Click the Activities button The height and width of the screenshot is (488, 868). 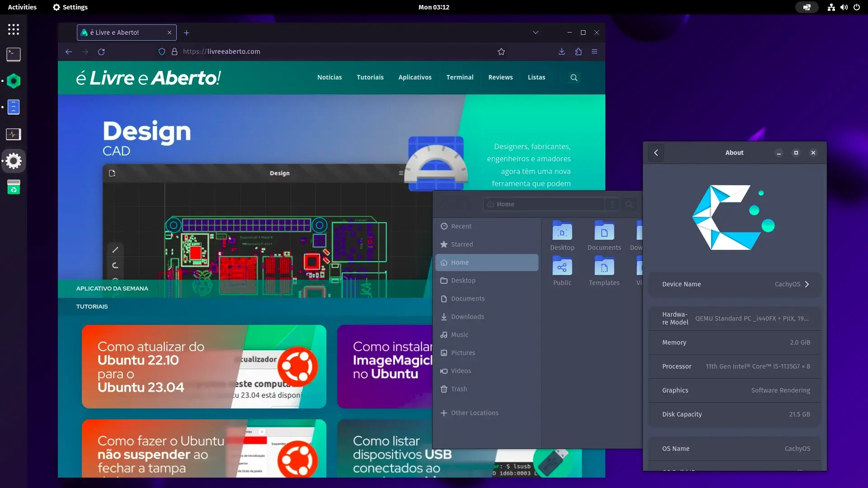pyautogui.click(x=22, y=7)
